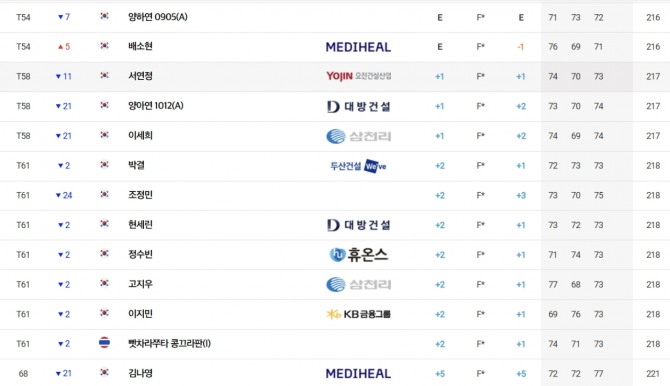Click the 대방건설 logo in 현세린 row

(x=359, y=225)
